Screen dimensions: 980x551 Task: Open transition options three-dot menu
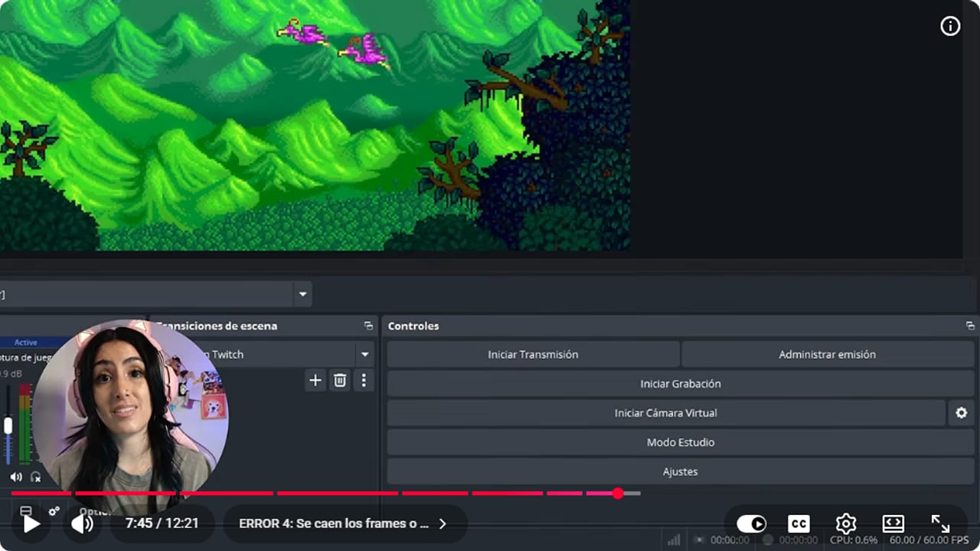click(x=364, y=380)
